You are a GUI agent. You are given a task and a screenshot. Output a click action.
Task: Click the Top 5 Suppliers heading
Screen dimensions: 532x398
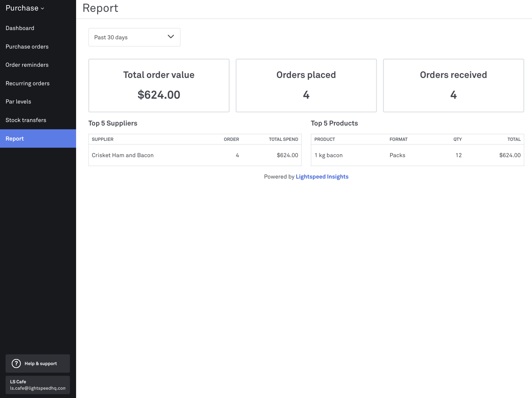[x=113, y=123]
